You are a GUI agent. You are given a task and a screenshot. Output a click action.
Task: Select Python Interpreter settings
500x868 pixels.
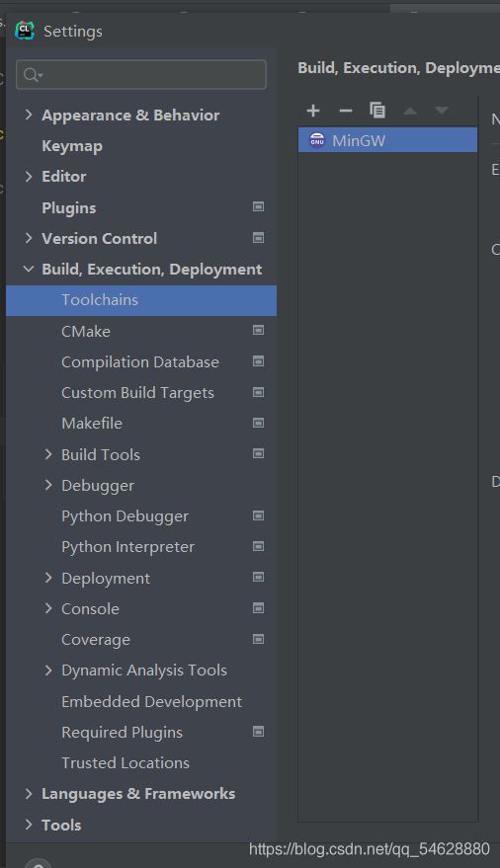127,547
